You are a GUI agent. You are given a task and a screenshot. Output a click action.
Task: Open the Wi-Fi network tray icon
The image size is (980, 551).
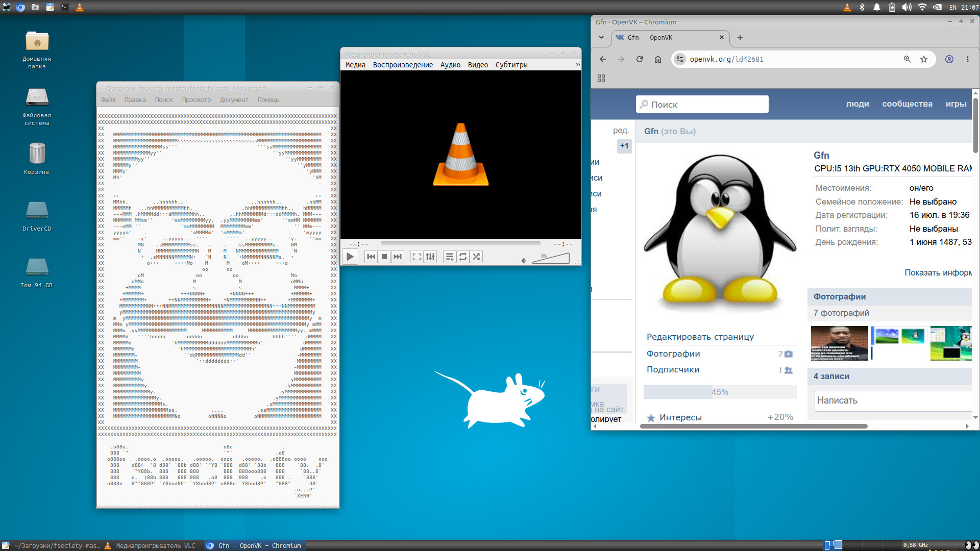click(922, 7)
